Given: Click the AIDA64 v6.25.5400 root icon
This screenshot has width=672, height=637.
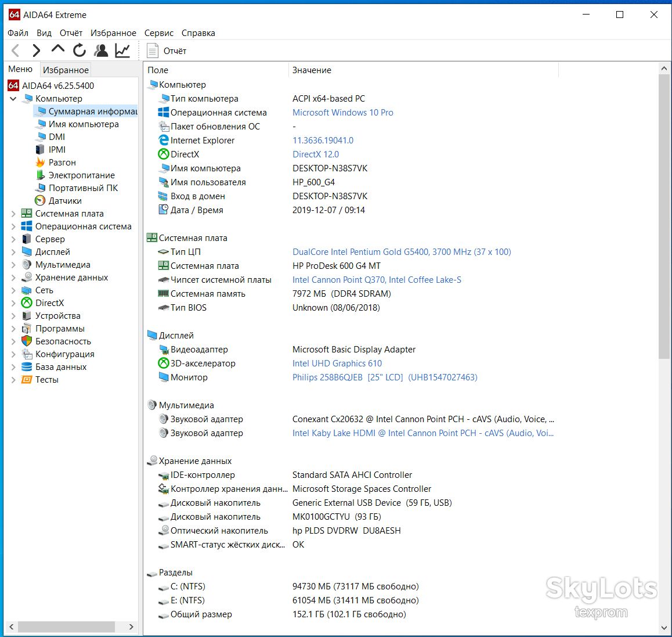Looking at the screenshot, I should click(13, 85).
